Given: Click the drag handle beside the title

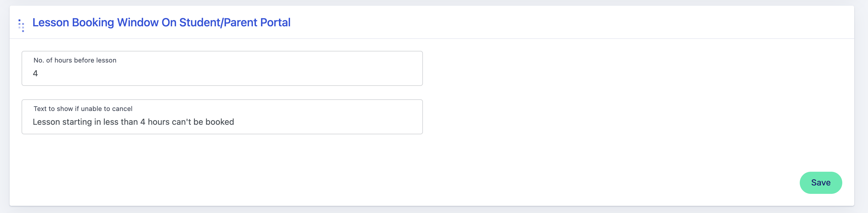Looking at the screenshot, I should tap(21, 25).
